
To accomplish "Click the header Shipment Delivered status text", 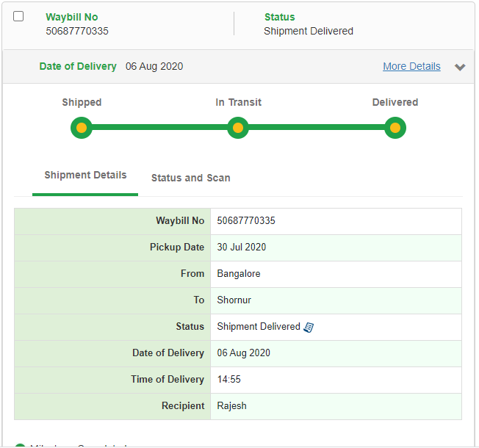I will 309,31.
